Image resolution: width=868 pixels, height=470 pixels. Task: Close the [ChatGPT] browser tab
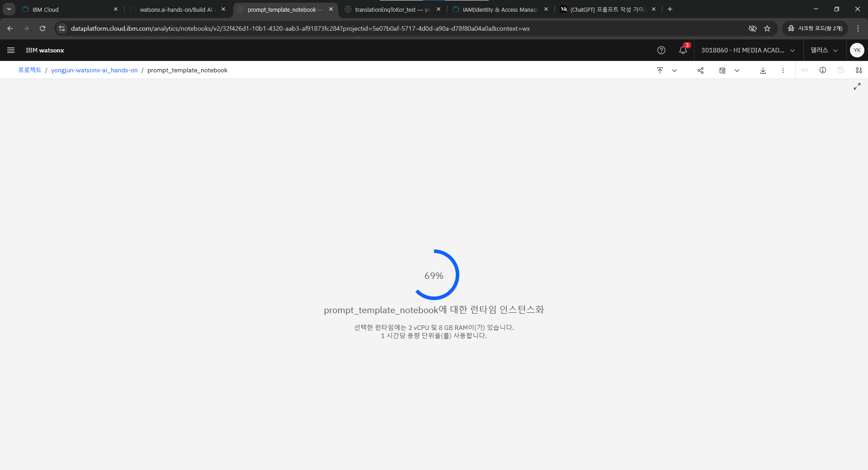654,9
